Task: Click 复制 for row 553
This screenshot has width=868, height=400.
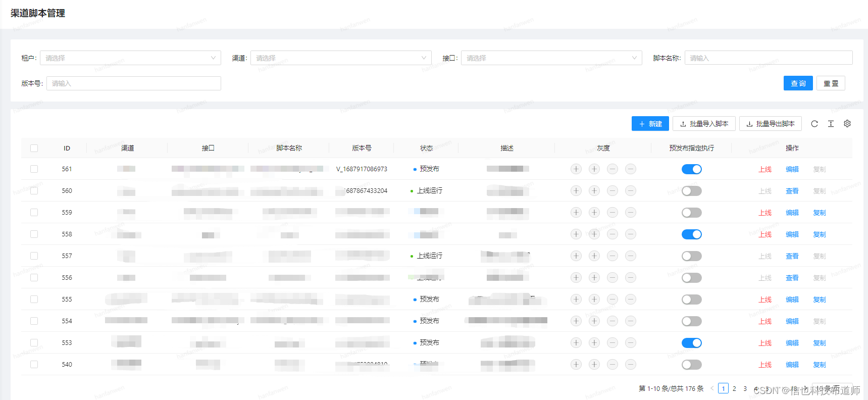Action: point(820,343)
